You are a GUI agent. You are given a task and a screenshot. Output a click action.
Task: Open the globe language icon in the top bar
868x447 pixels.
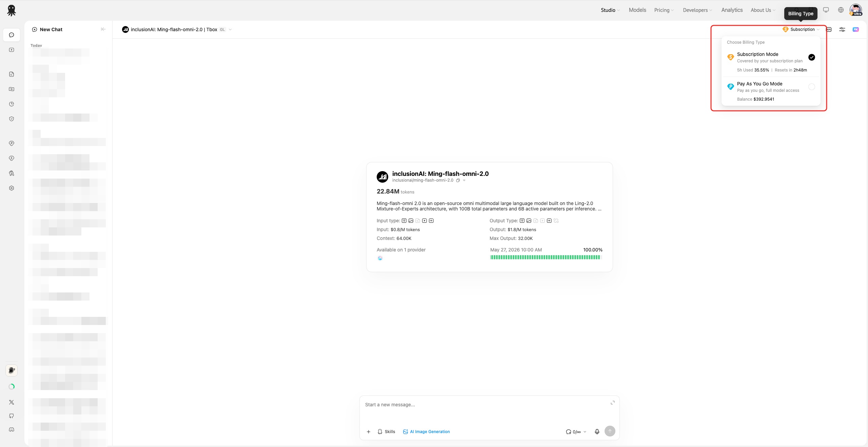841,10
